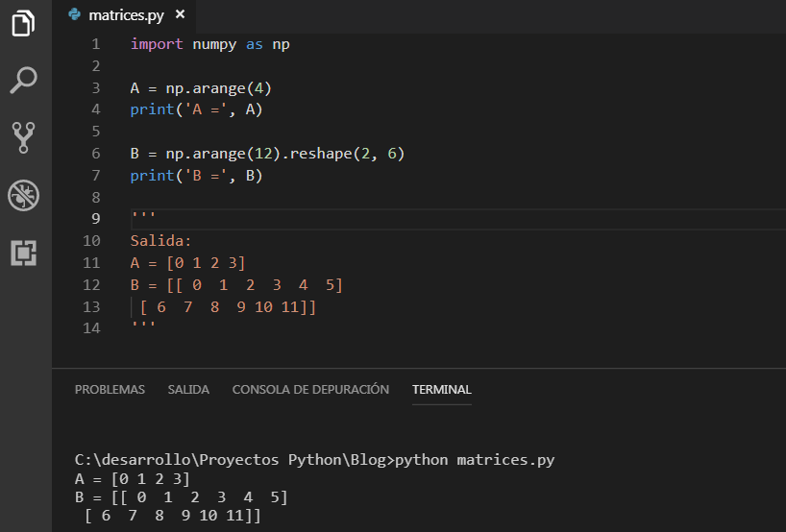The height and width of the screenshot is (532, 786).
Task: Close the matrices.py editor tab
Action: tap(180, 14)
